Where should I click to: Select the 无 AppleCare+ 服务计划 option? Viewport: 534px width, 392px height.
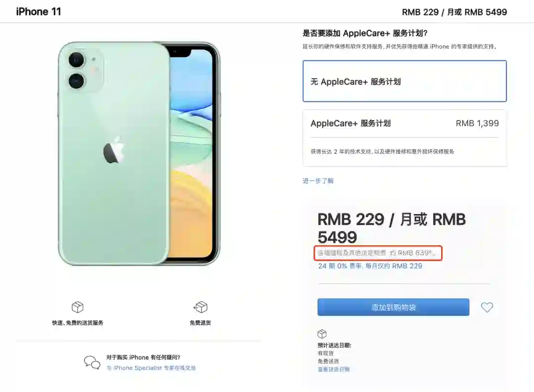(x=404, y=81)
